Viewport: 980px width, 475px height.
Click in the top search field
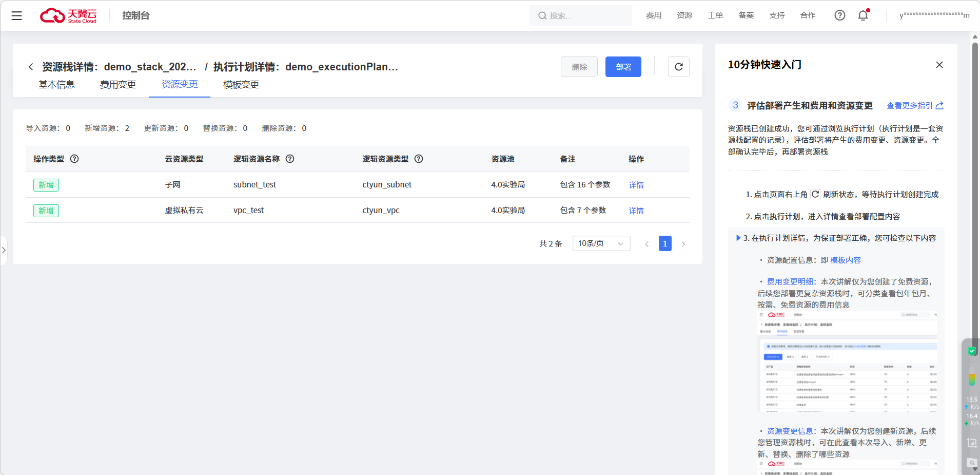[585, 16]
